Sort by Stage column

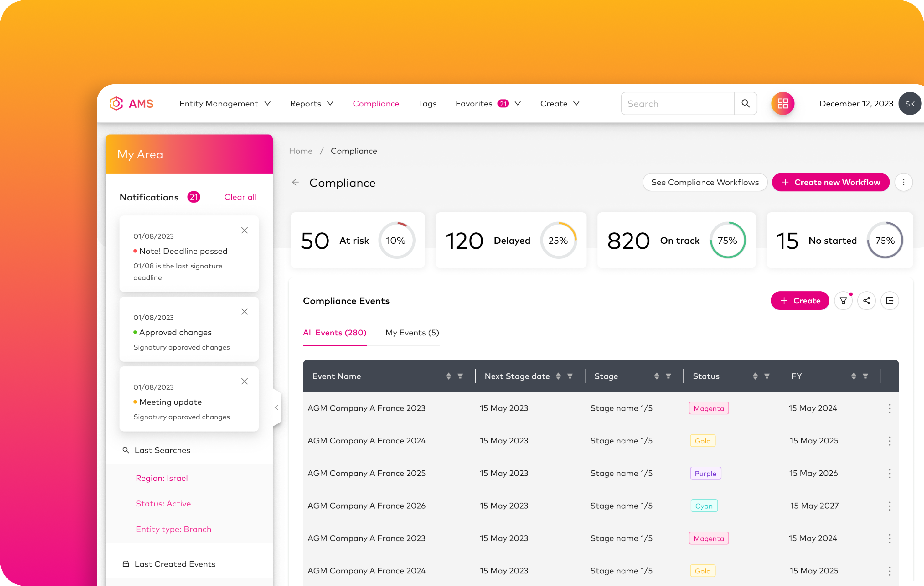pyautogui.click(x=657, y=376)
